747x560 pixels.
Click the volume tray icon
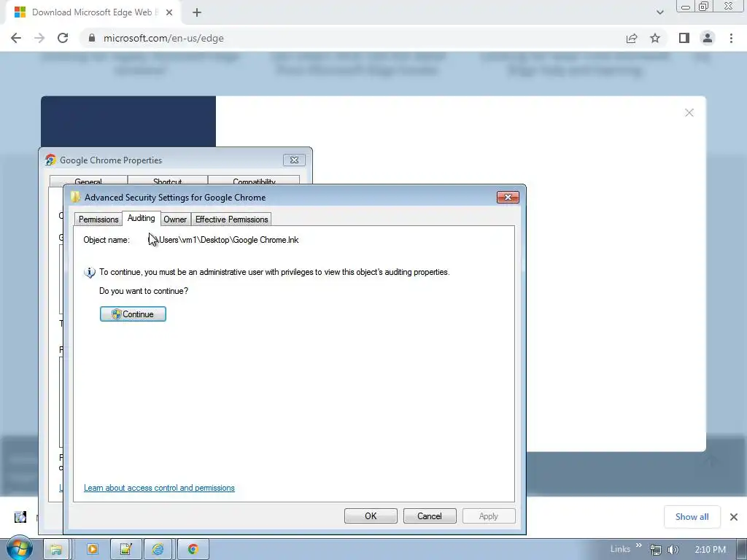(x=673, y=550)
